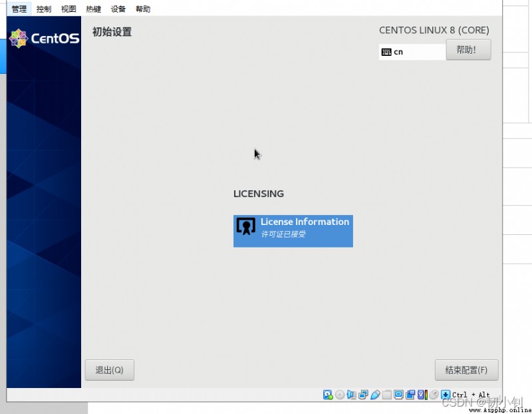This screenshot has height=414, width=532.
Task: Click the LICENSING section heading
Action: coord(259,194)
